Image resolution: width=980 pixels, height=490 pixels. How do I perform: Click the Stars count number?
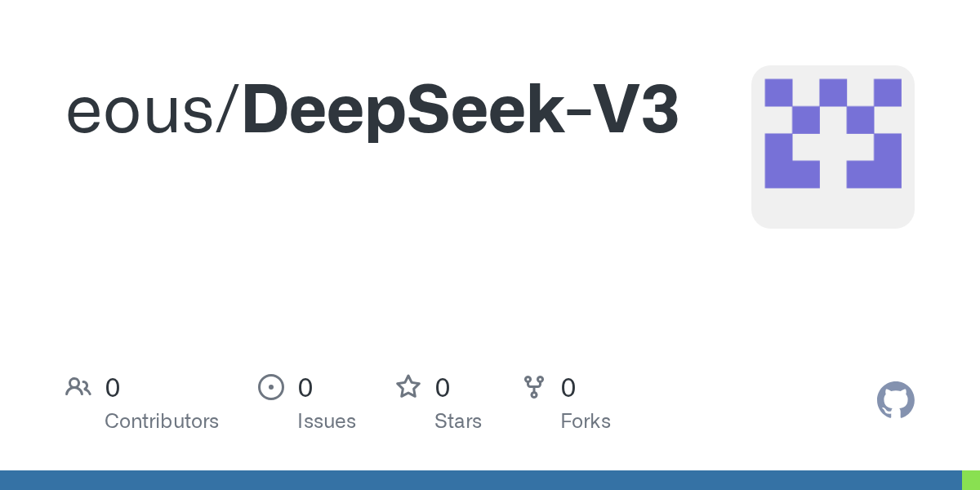point(443,388)
